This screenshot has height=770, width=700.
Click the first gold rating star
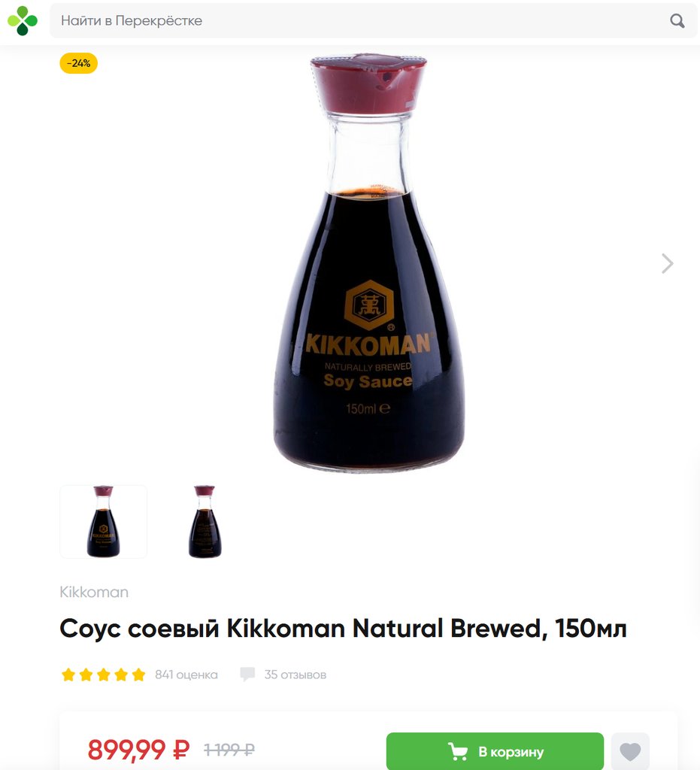pyautogui.click(x=68, y=675)
